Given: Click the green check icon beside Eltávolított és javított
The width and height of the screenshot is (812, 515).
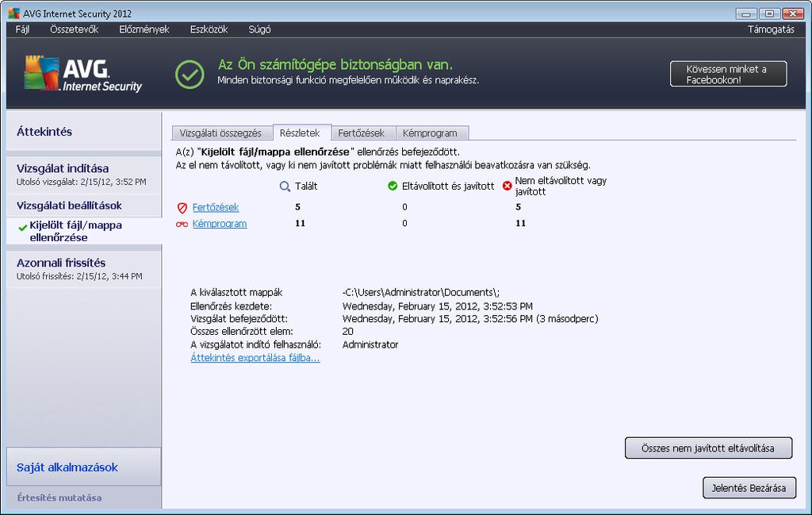Looking at the screenshot, I should [x=393, y=186].
